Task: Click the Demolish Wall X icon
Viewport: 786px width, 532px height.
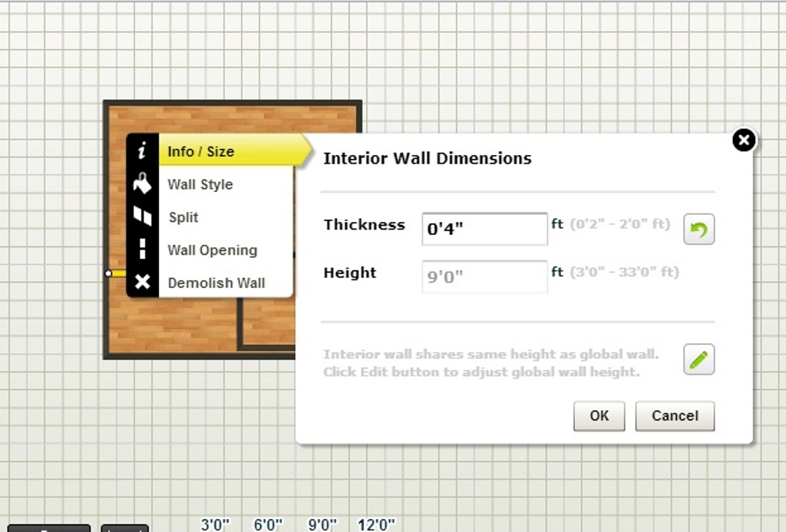Action: point(142,282)
